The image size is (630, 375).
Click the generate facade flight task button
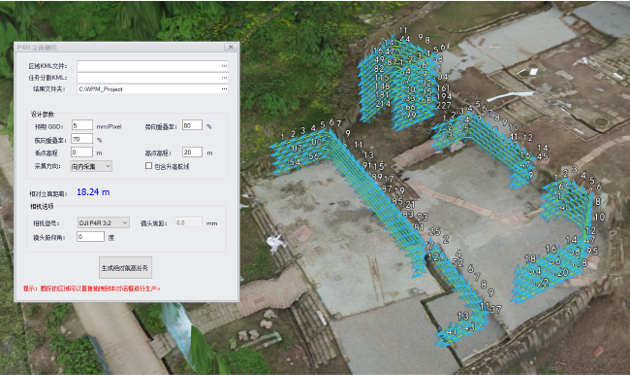pos(125,268)
